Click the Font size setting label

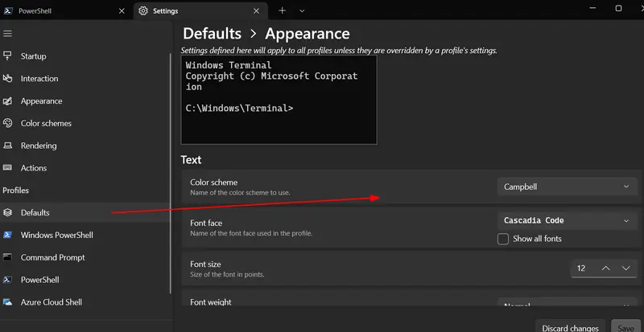[x=205, y=264]
